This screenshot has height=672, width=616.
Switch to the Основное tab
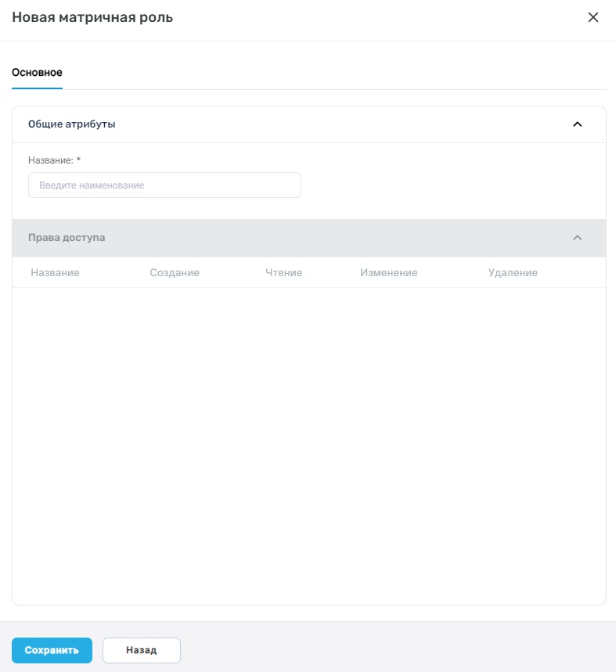click(x=37, y=73)
